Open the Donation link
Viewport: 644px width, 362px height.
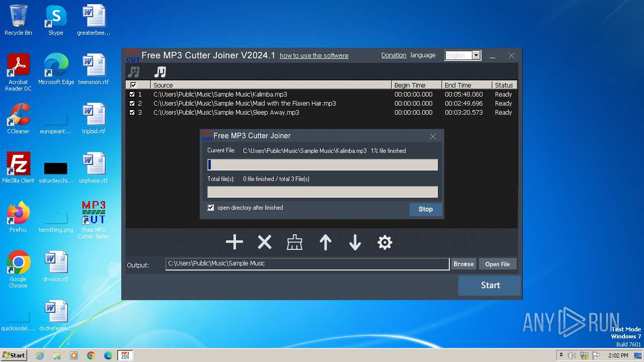(x=393, y=55)
